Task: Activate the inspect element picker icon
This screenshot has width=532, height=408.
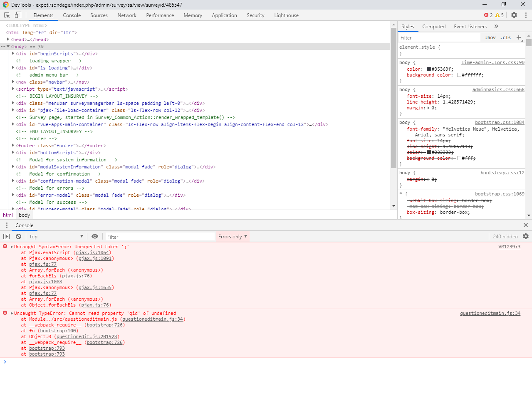Action: coord(7,15)
